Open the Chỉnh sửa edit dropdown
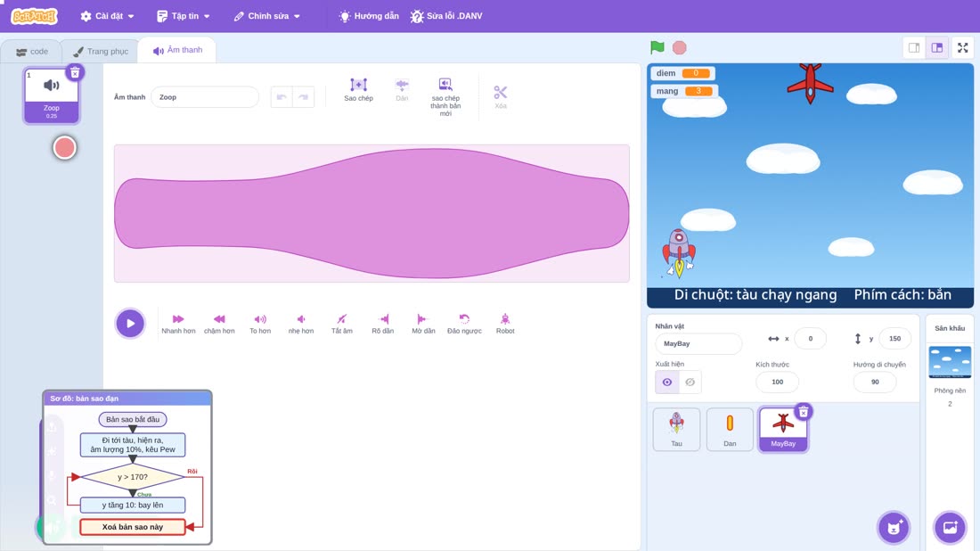 click(x=267, y=16)
